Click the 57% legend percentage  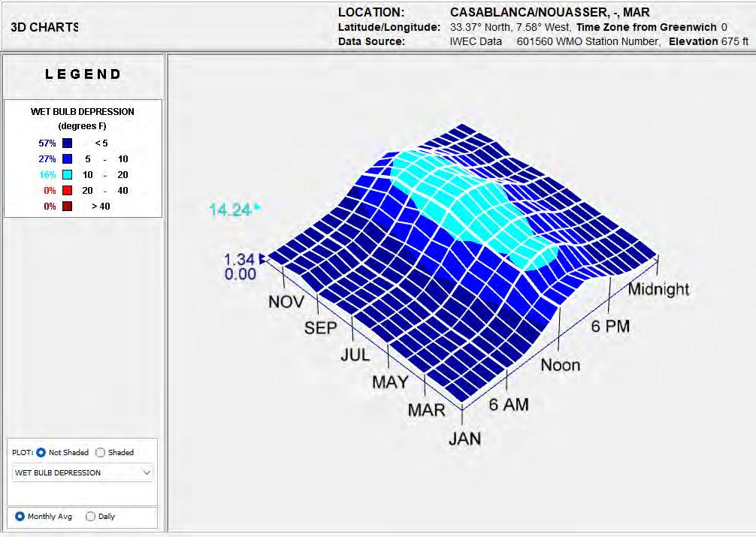(47, 143)
